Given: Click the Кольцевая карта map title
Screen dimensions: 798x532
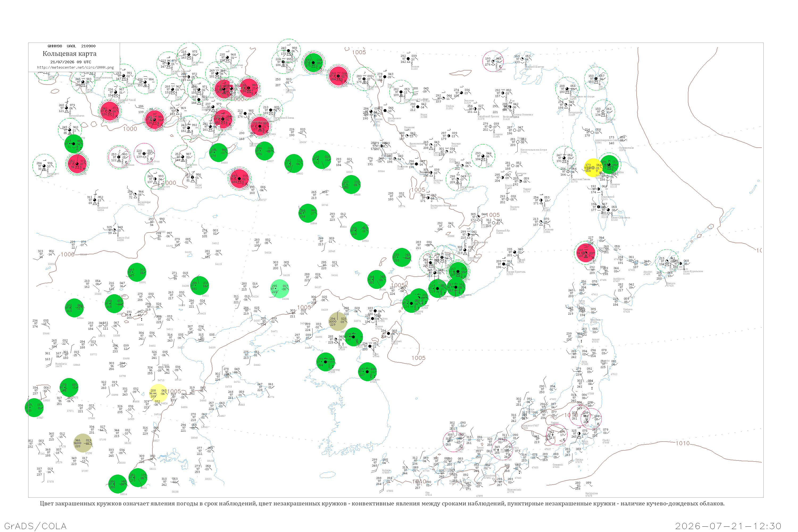Looking at the screenshot, I should click(x=69, y=54).
